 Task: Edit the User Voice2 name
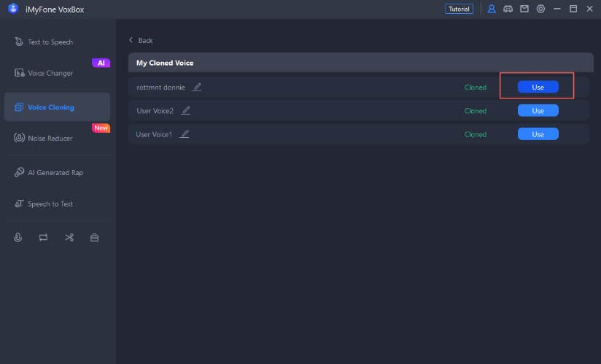tap(186, 111)
